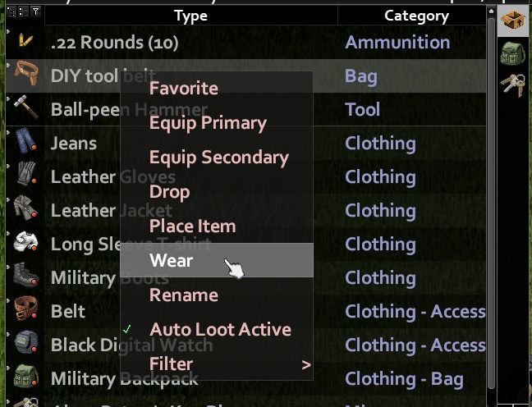Click the expand all icon in header
The image size is (532, 407).
(x=11, y=11)
